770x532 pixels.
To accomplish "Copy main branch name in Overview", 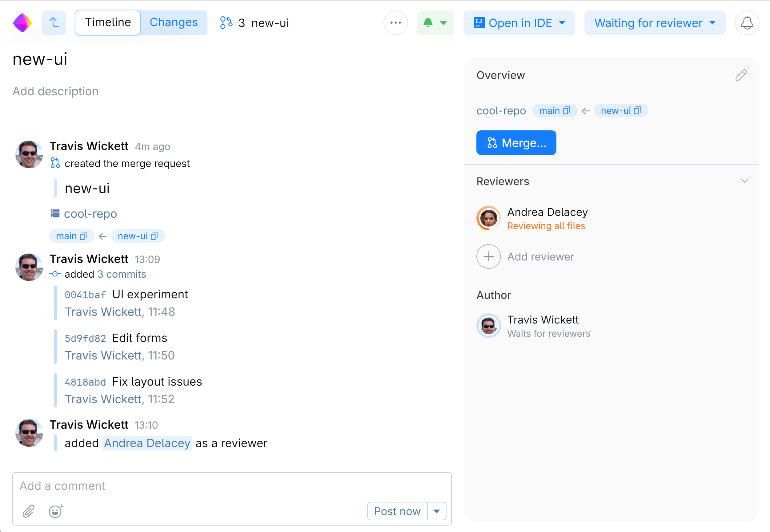I will (566, 111).
